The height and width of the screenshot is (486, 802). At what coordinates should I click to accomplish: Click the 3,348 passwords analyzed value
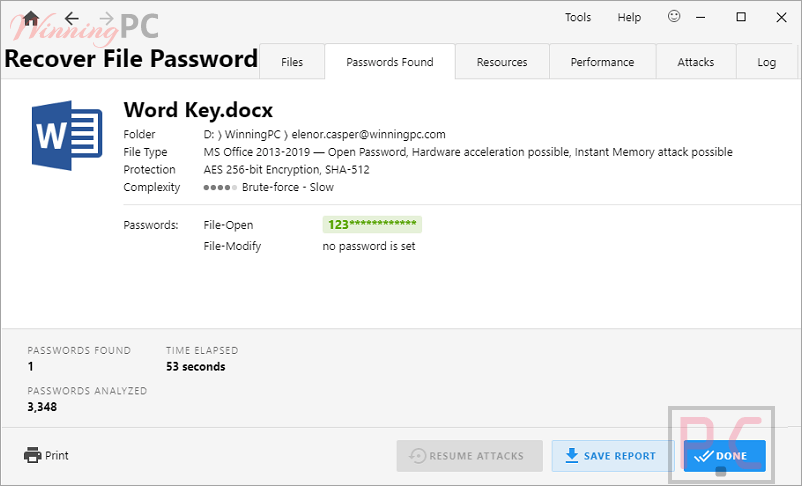click(x=42, y=407)
